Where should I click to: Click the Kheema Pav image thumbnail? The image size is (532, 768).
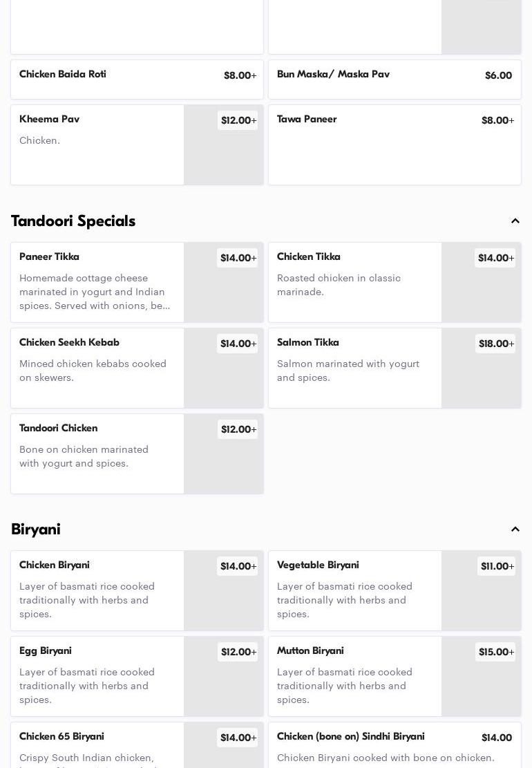pos(223,156)
